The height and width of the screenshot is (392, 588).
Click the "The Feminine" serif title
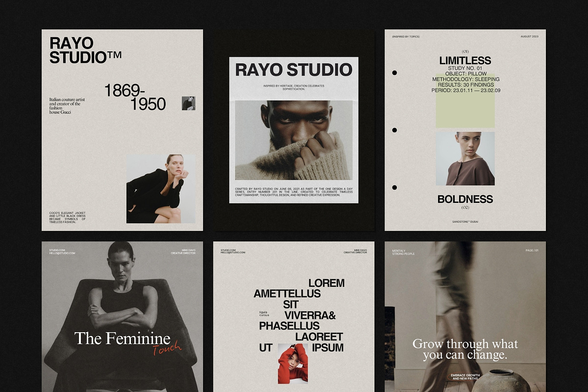122,338
